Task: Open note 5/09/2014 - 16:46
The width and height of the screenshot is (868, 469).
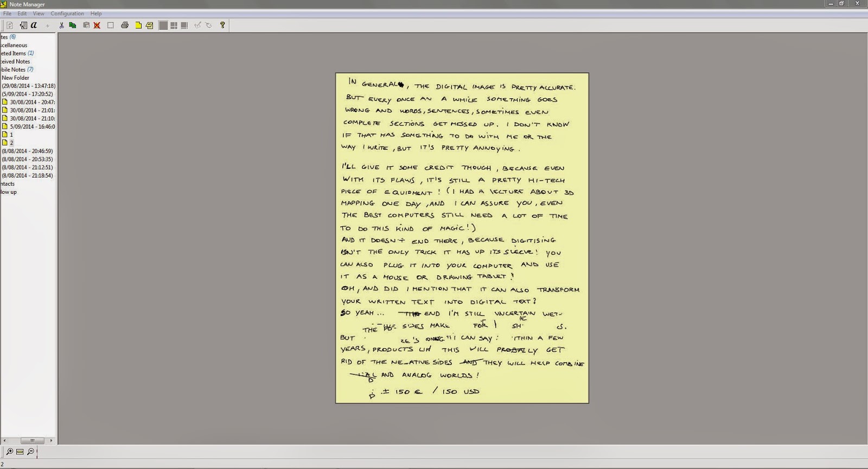Action: (x=33, y=126)
